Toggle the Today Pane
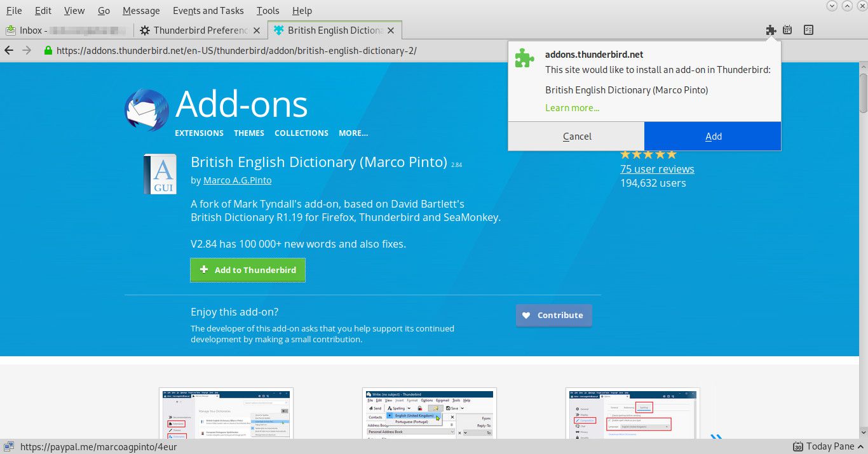 (824, 446)
